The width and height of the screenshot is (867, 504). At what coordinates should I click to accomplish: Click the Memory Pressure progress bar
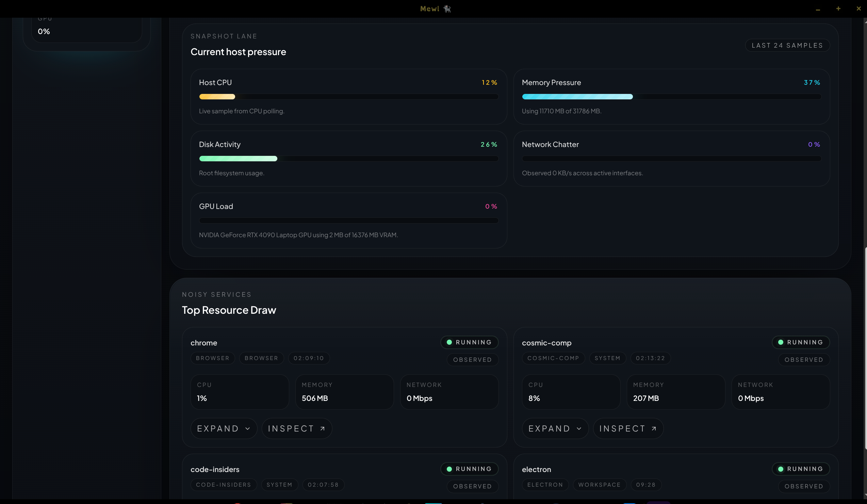tap(672, 97)
